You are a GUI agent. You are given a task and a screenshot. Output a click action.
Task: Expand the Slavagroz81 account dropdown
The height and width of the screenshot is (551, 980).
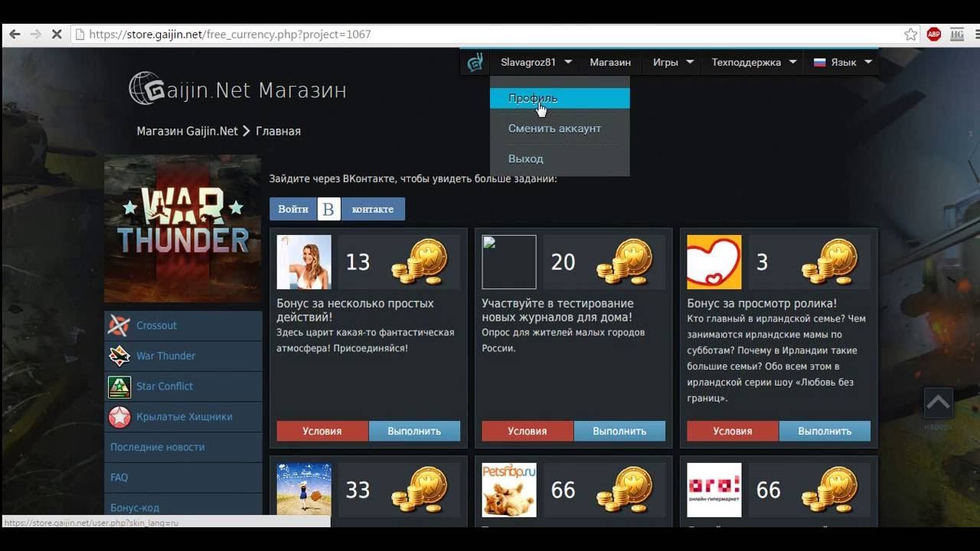537,62
